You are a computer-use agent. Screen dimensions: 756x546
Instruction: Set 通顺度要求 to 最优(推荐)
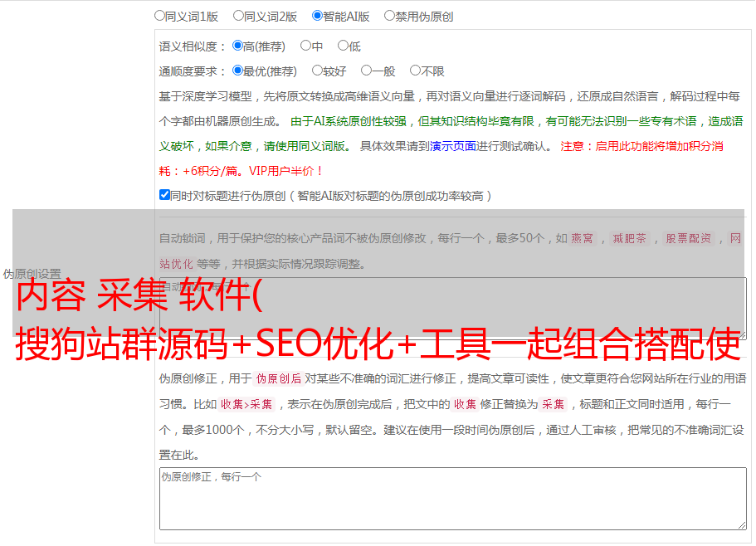(238, 71)
